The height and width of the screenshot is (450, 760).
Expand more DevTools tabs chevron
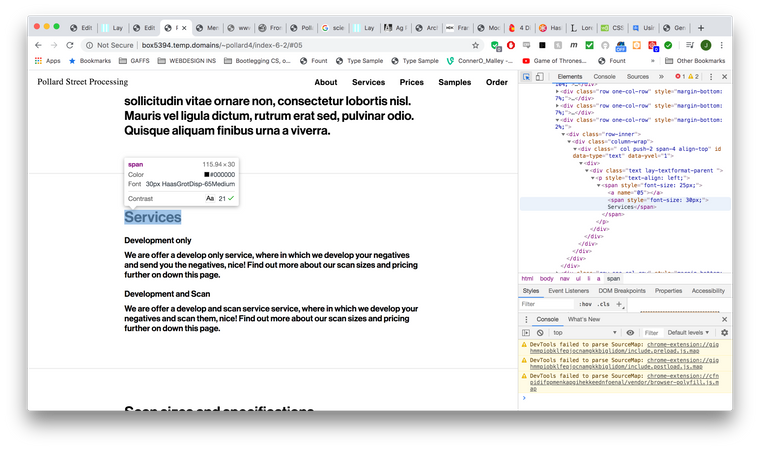click(660, 76)
